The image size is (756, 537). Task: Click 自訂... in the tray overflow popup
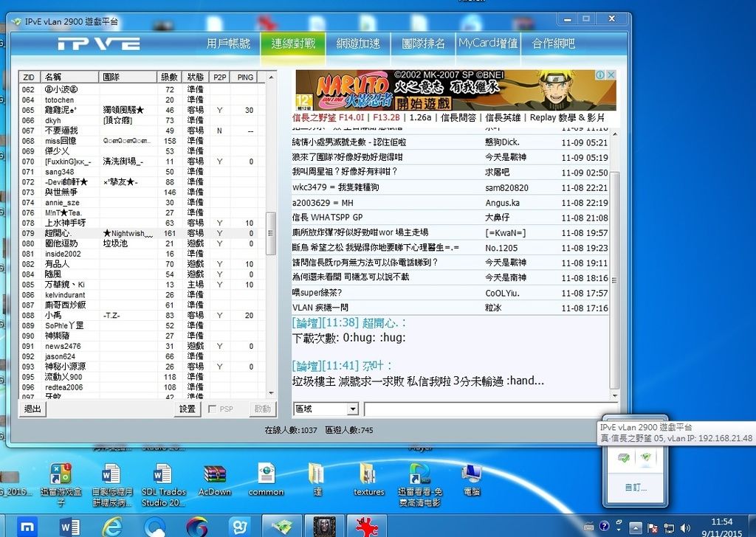click(635, 488)
